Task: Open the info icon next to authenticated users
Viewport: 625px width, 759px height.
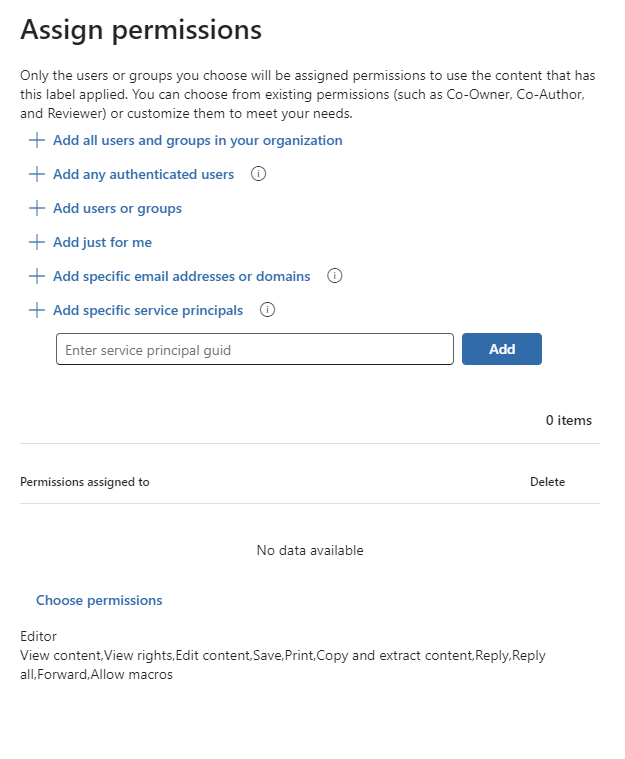Action: click(x=259, y=174)
